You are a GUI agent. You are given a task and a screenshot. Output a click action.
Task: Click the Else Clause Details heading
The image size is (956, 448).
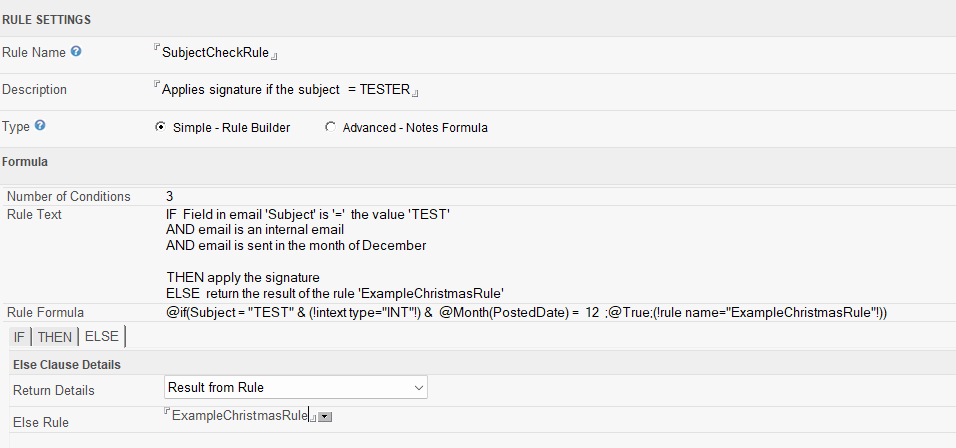[66, 365]
